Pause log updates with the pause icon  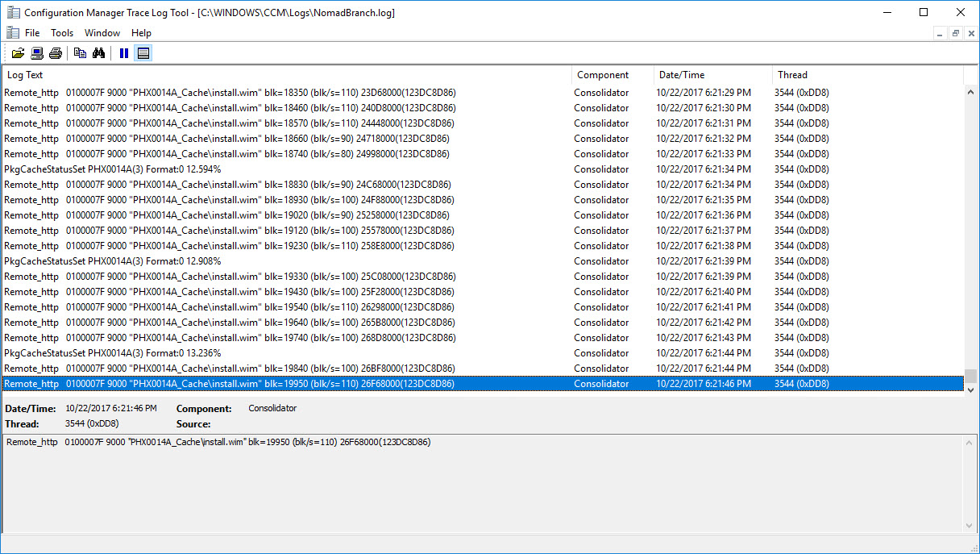pos(124,53)
